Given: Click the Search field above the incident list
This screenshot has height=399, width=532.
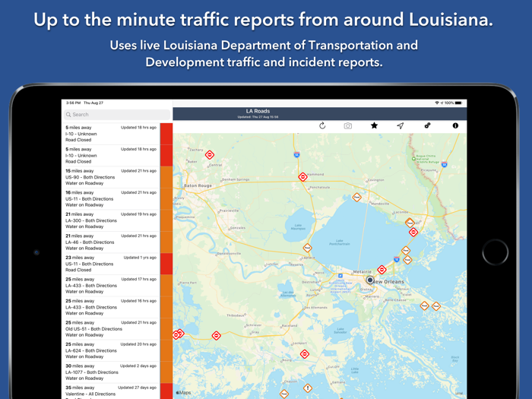Looking at the screenshot, I should 117,115.
